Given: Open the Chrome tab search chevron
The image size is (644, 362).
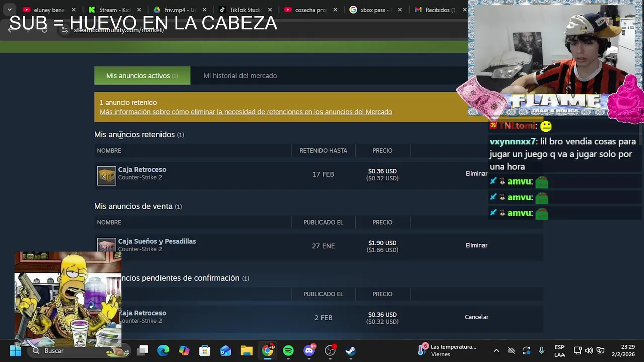Looking at the screenshot, I should point(9,10).
